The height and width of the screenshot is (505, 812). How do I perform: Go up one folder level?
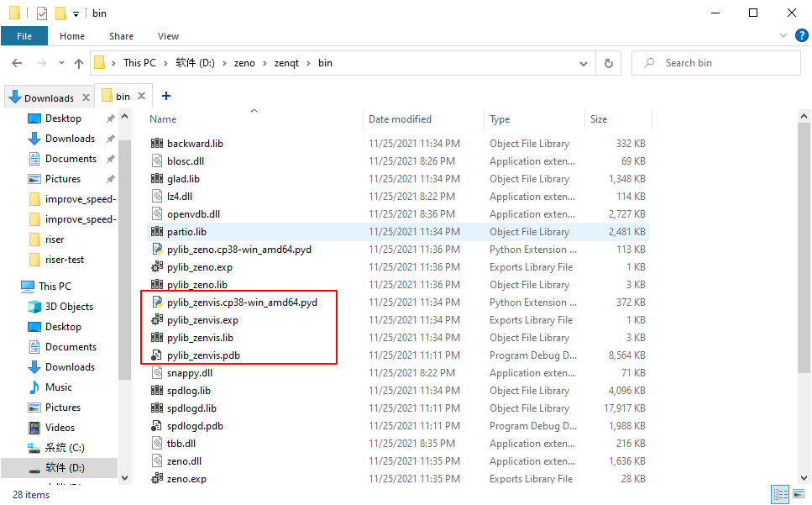[x=78, y=62]
